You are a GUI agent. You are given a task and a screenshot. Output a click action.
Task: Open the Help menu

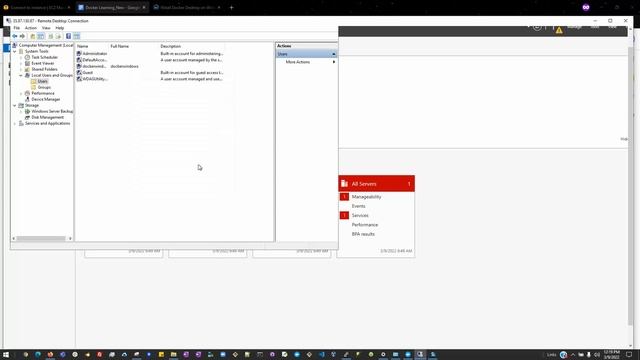click(60, 28)
